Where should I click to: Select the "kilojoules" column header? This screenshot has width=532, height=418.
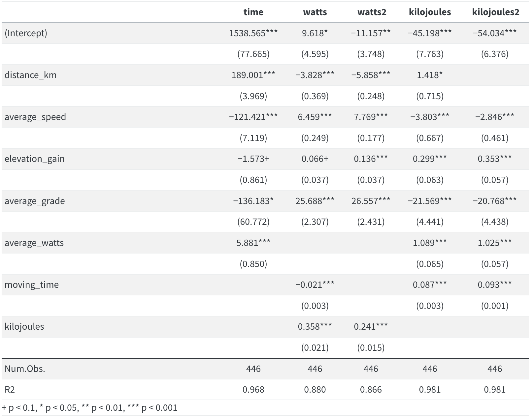coord(430,12)
